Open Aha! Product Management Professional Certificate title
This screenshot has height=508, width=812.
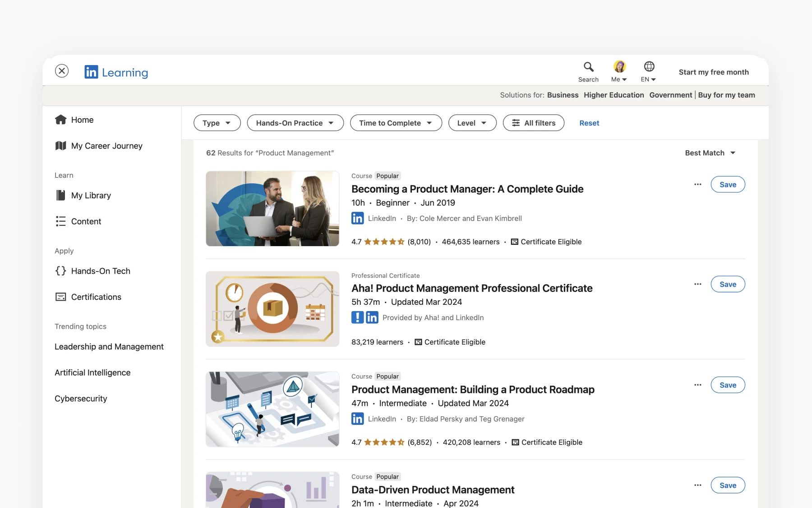point(472,288)
